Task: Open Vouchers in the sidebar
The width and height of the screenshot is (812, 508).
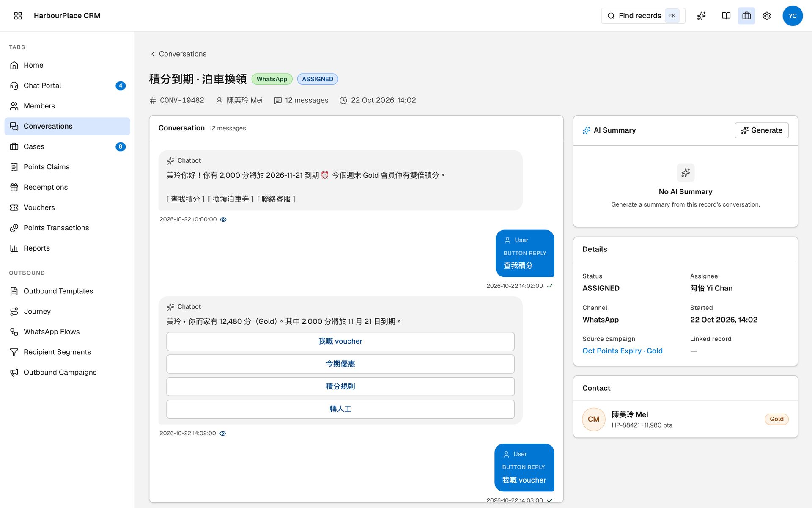Action: click(x=67, y=207)
